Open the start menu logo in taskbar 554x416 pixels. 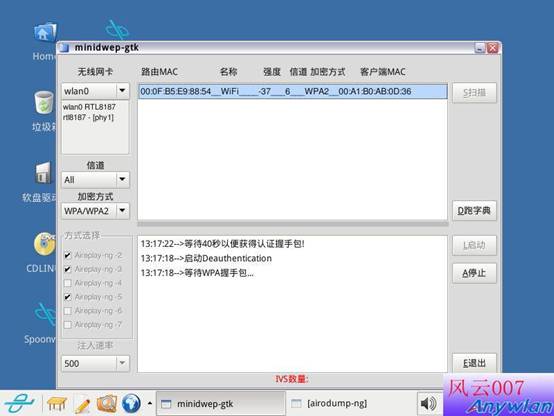point(19,403)
